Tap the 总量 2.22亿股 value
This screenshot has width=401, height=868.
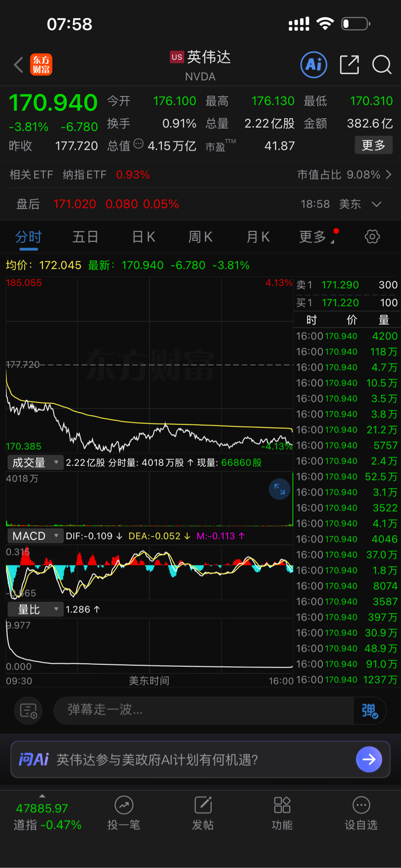click(x=269, y=123)
